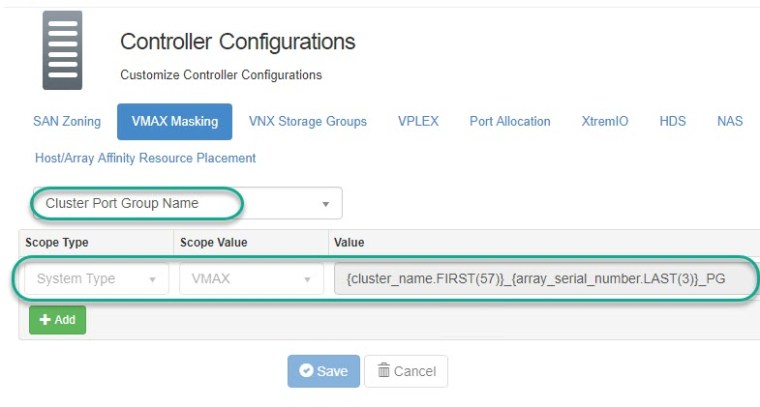Click the checkmark icon on Save

[x=306, y=371]
